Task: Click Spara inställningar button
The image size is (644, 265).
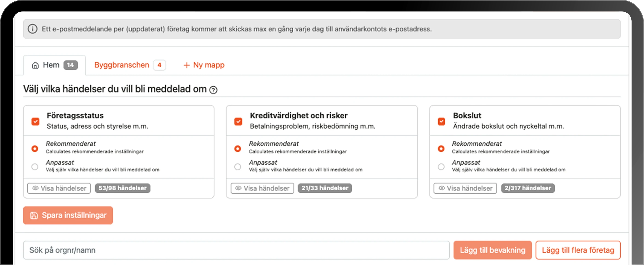Action: [68, 215]
